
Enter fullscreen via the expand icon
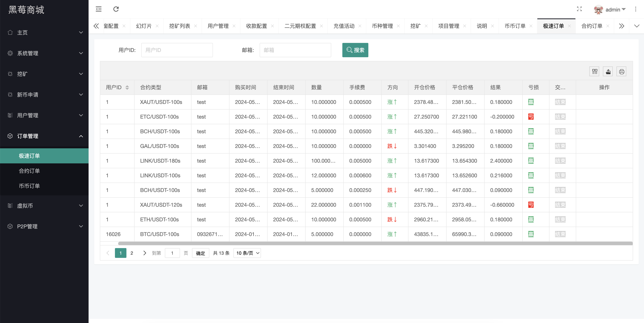coord(579,9)
